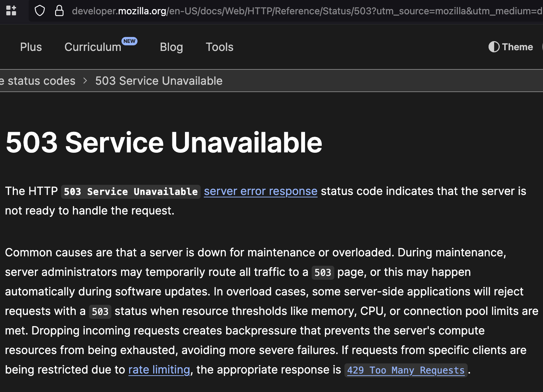Click the '503' code before 'page, or this'
This screenshot has height=392, width=543.
(x=323, y=272)
